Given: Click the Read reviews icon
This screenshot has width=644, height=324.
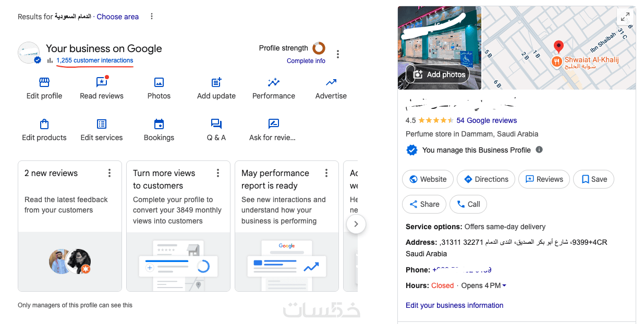Looking at the screenshot, I should [102, 82].
